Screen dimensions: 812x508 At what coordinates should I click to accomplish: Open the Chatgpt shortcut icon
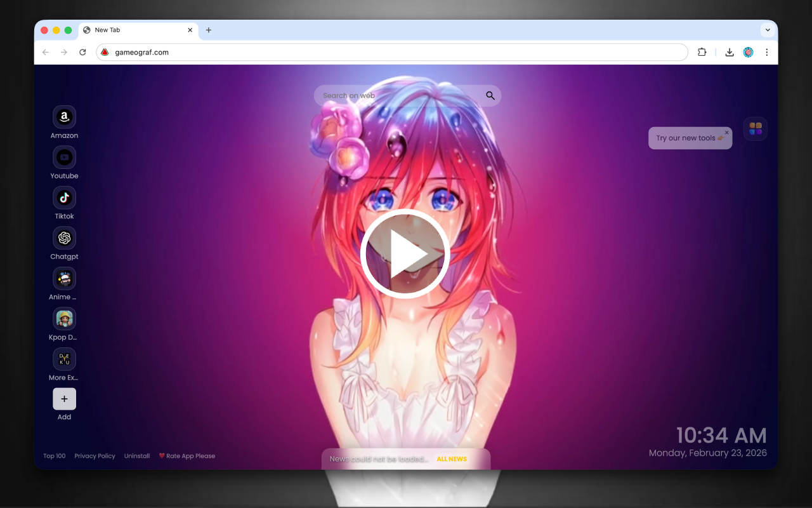64,238
